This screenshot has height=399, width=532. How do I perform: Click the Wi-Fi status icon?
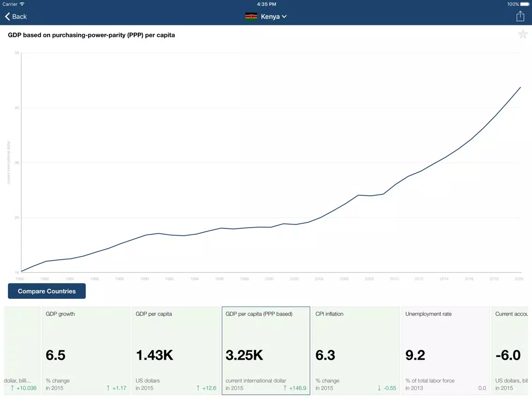click(22, 4)
